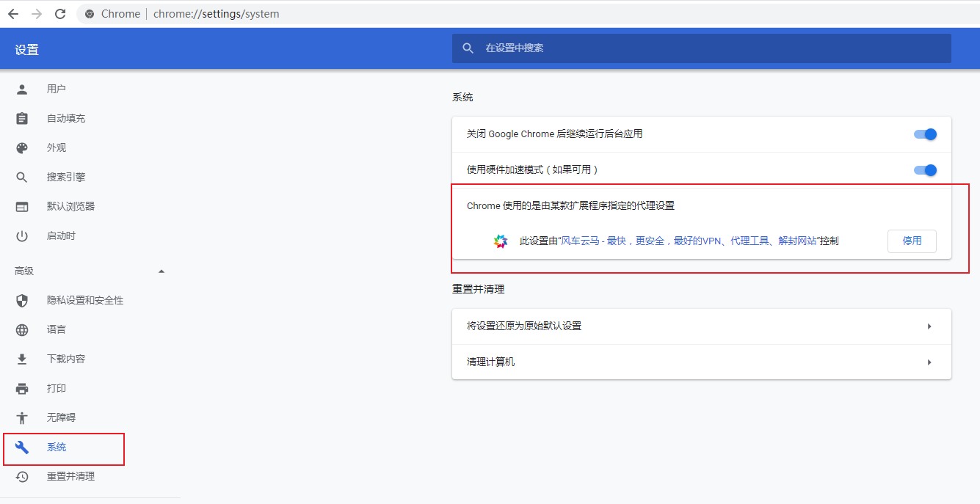
Task: Reload the page with refresh icon
Action: coord(60,14)
